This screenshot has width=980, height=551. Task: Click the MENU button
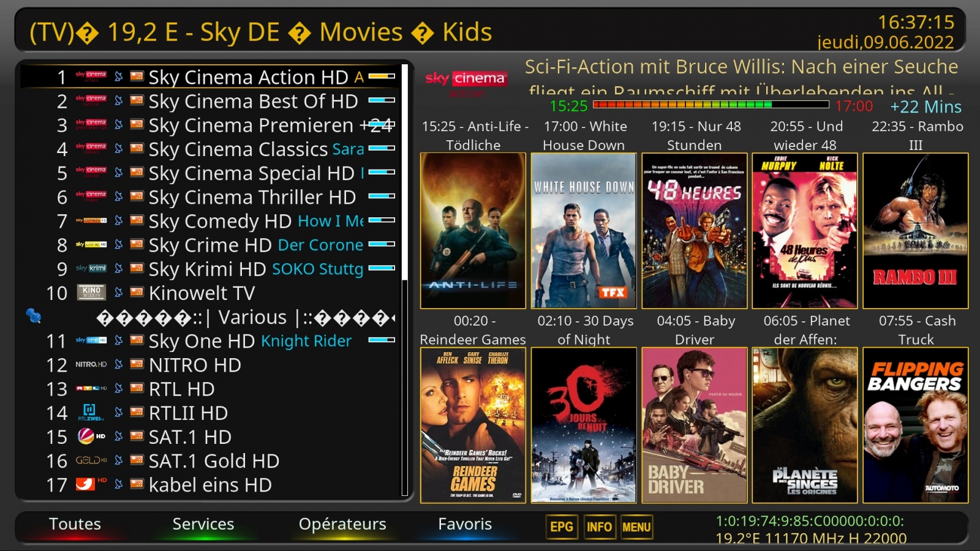[636, 527]
